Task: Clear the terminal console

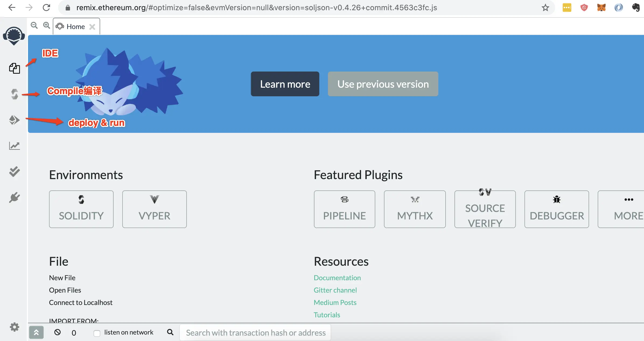Action: 57,332
